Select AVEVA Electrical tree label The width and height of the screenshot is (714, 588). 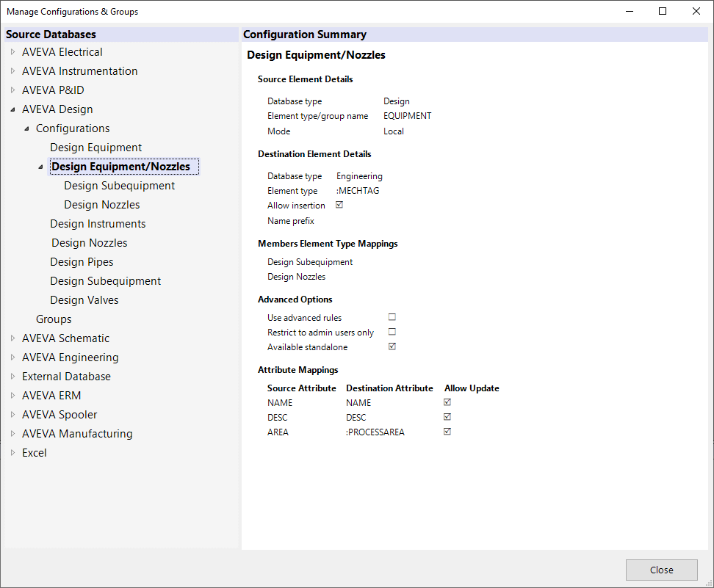(62, 52)
